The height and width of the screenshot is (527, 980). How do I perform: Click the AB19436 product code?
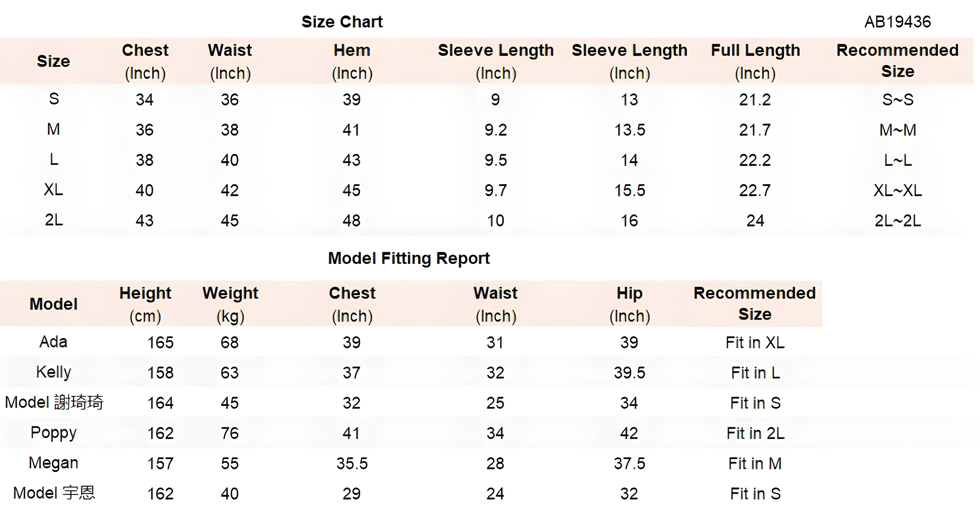[x=897, y=22]
